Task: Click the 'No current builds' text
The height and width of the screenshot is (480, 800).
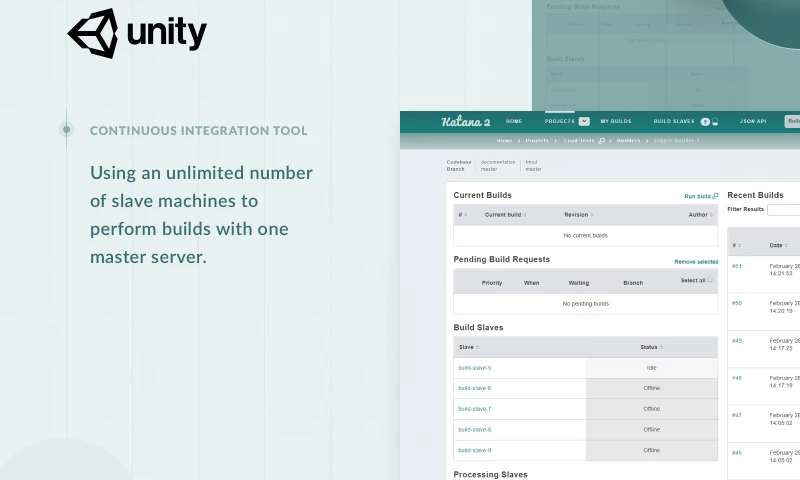Action: coord(585,236)
